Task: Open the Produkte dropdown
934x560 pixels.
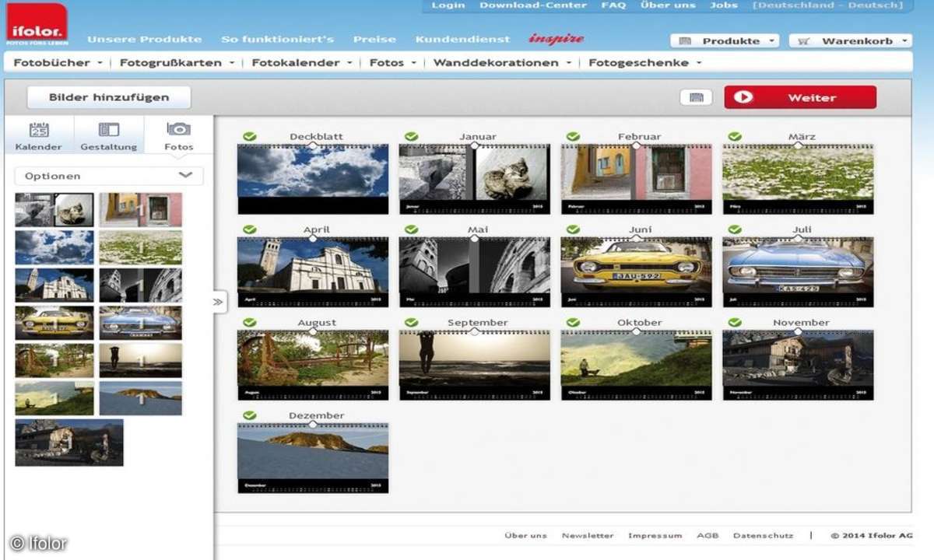Action: click(725, 40)
